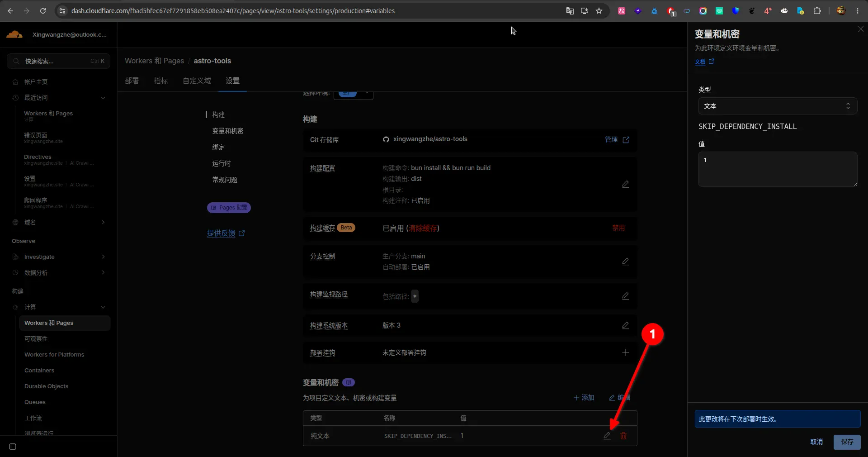Click the xingwangzhe/astro-tools repository name
The width and height of the screenshot is (868, 457).
430,139
